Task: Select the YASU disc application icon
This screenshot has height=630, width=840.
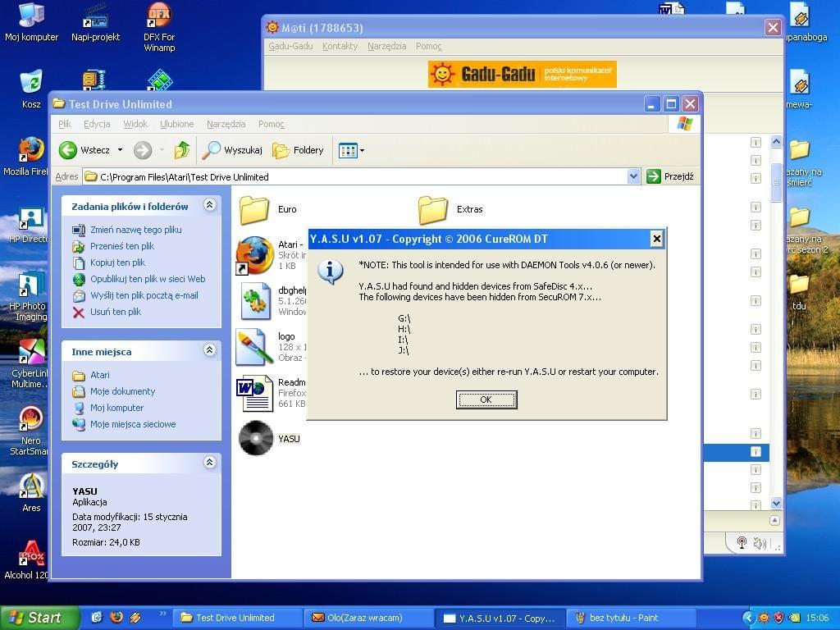Action: (x=256, y=438)
